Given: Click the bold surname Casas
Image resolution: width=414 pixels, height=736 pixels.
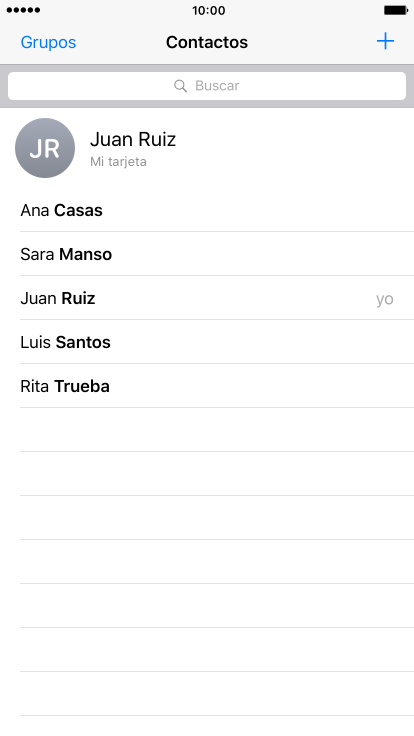Looking at the screenshot, I should click(x=78, y=210).
